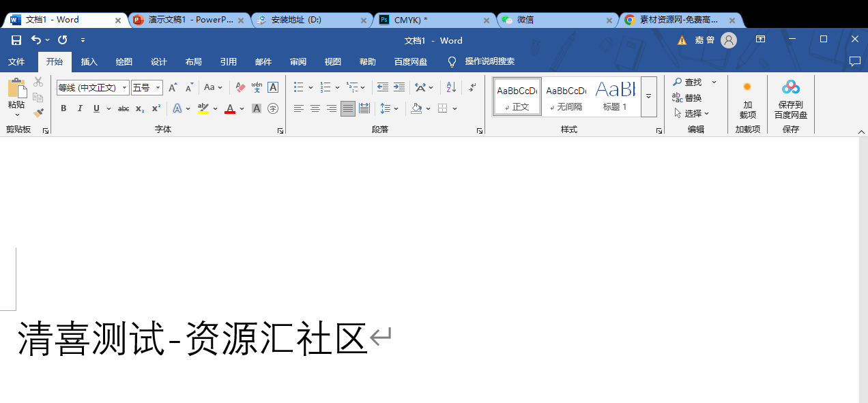Toggle center text alignment
This screenshot has width=868, height=403.
coord(315,108)
